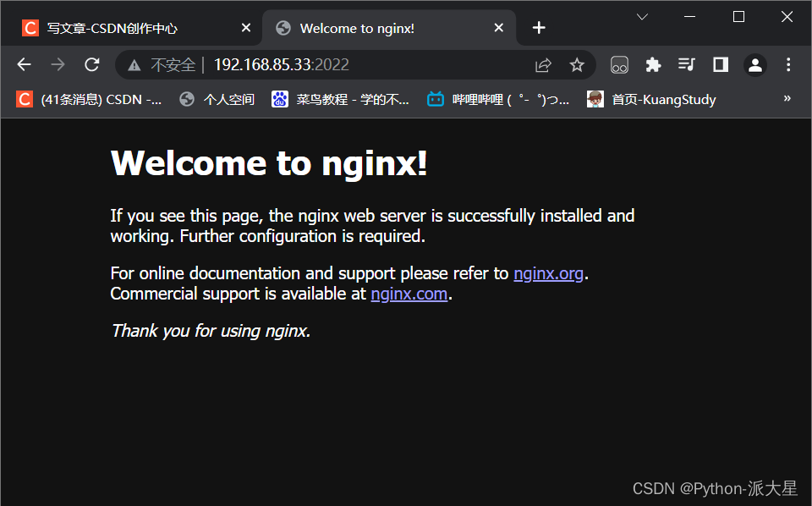This screenshot has height=506, width=812.
Task: Click the binoculars extension icon
Action: click(619, 64)
